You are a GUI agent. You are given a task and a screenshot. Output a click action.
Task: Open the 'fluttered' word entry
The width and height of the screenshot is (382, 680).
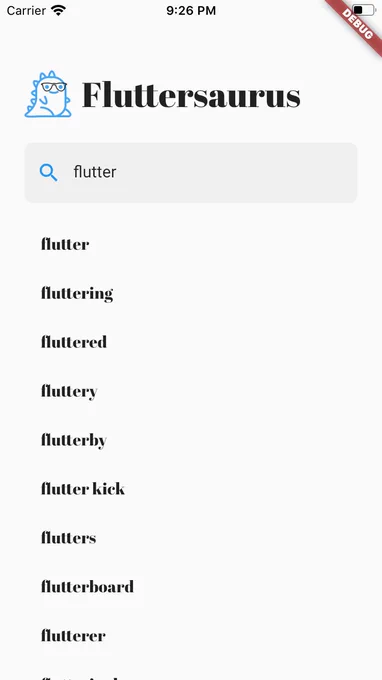pos(74,342)
